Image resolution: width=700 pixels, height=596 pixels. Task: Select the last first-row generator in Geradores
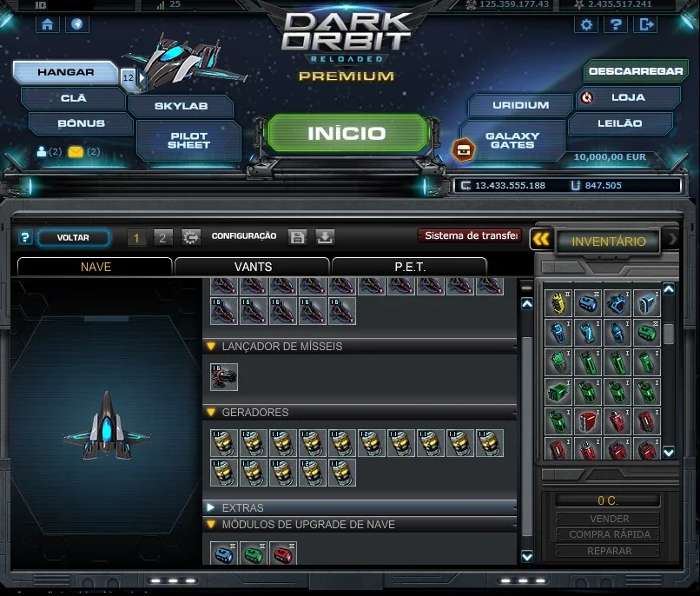(x=490, y=443)
